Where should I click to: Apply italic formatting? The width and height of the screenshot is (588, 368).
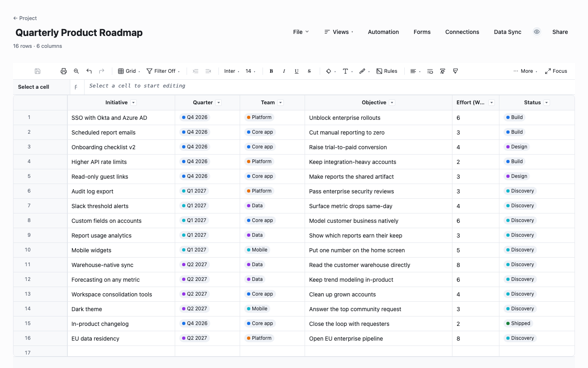point(284,71)
